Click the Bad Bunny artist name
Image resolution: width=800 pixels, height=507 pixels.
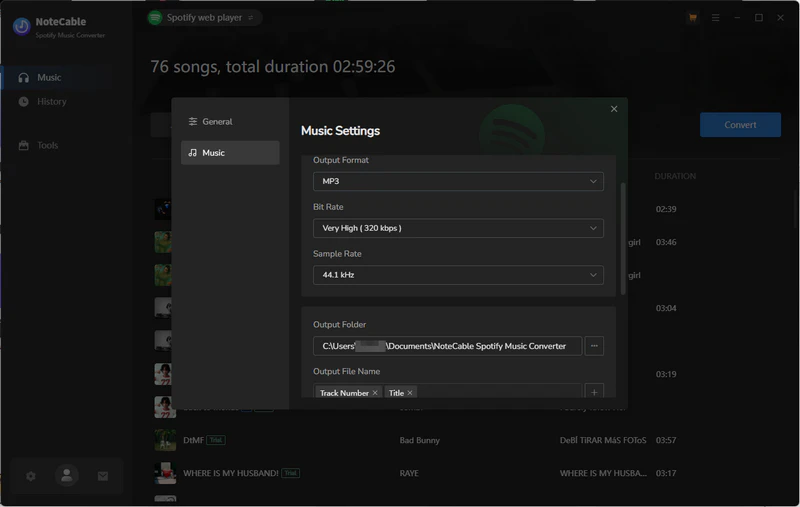pos(419,440)
